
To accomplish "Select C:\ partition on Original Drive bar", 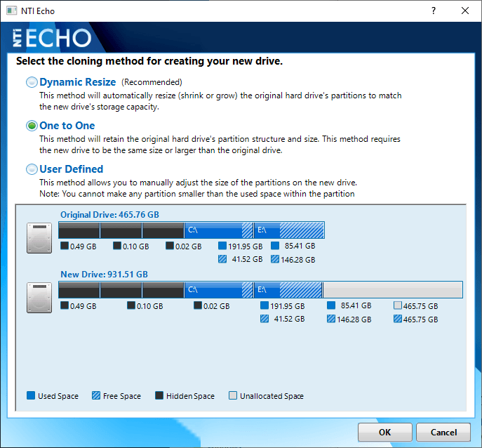I will 218,230.
